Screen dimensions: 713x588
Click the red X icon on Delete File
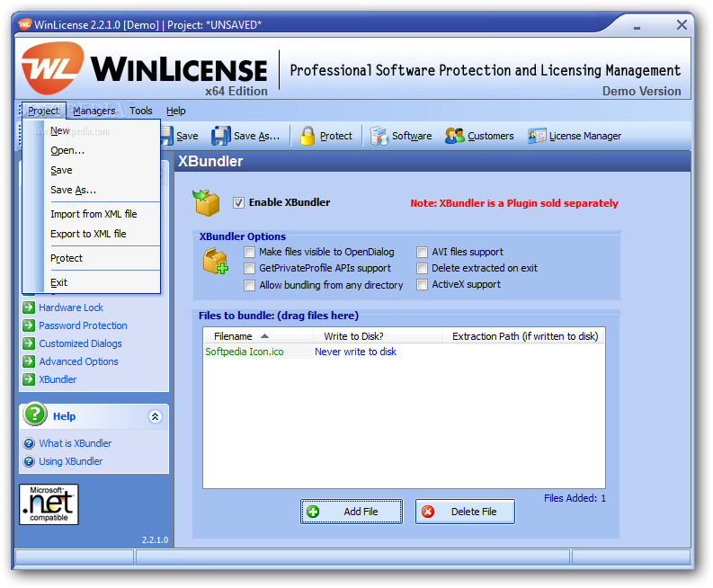pyautogui.click(x=427, y=512)
